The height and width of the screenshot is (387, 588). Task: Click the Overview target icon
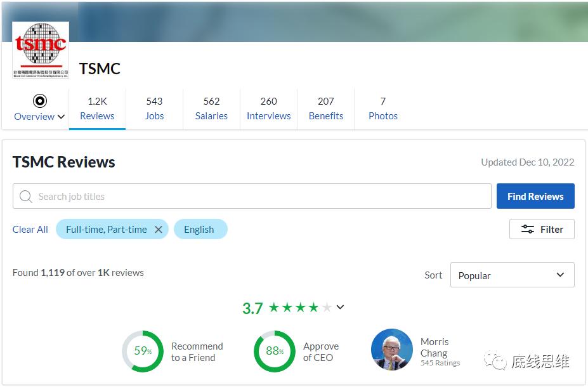(x=40, y=101)
